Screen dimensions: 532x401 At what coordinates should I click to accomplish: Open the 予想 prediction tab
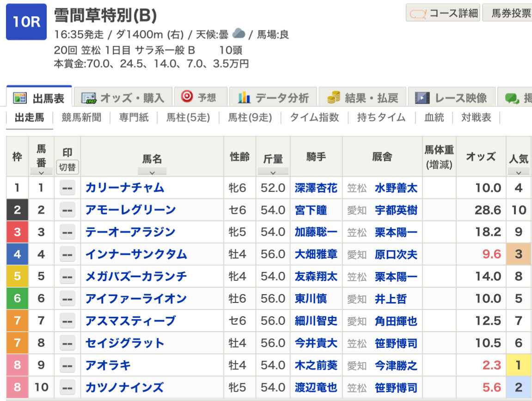pyautogui.click(x=199, y=97)
